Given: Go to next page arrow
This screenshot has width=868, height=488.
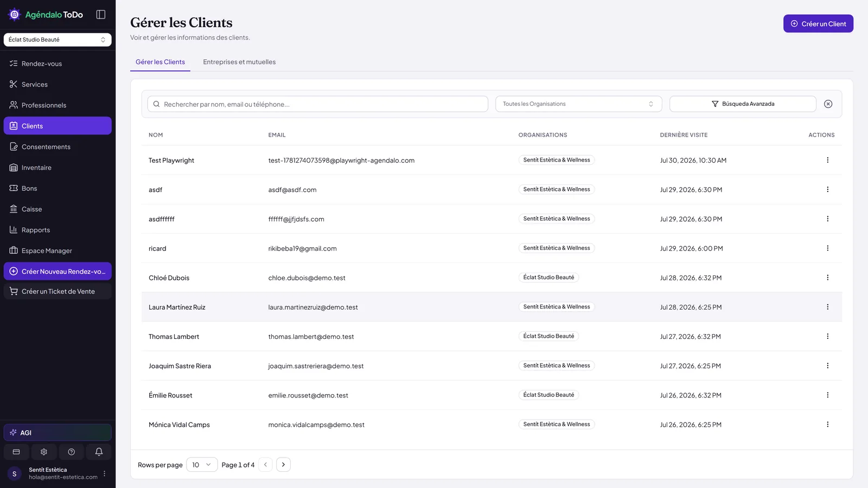Looking at the screenshot, I should click(283, 465).
